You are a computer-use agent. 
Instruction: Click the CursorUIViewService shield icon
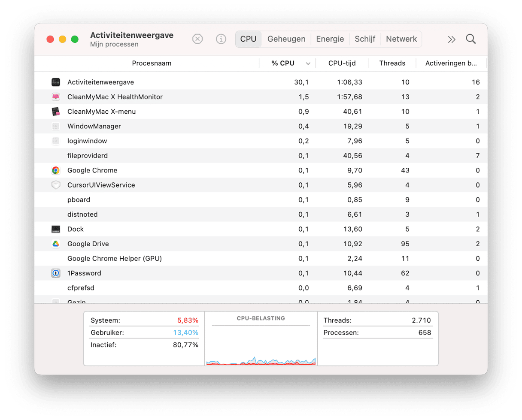pos(55,185)
